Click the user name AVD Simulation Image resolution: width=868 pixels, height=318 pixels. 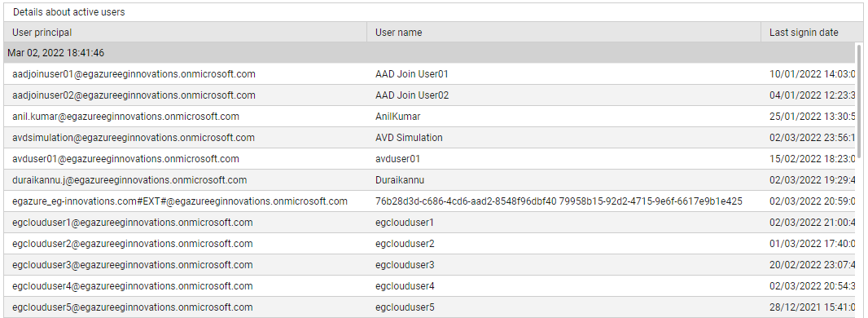pos(409,138)
